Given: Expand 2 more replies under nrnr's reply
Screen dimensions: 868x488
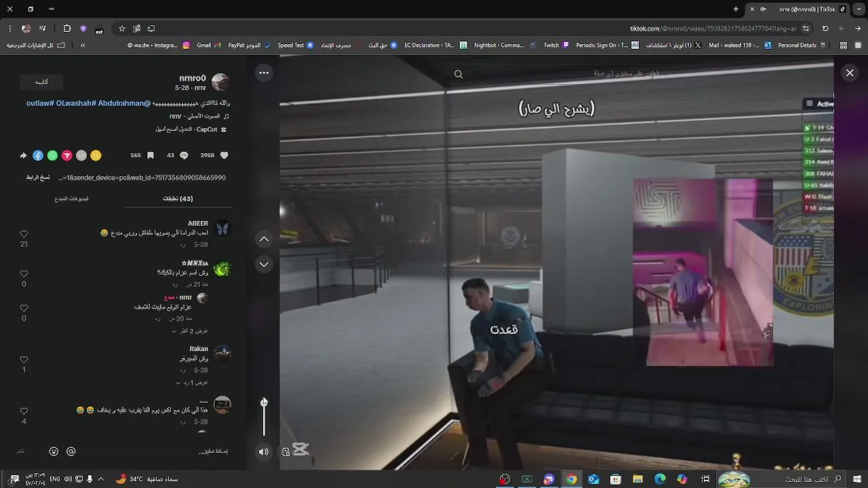Looking at the screenshot, I should coord(189,331).
